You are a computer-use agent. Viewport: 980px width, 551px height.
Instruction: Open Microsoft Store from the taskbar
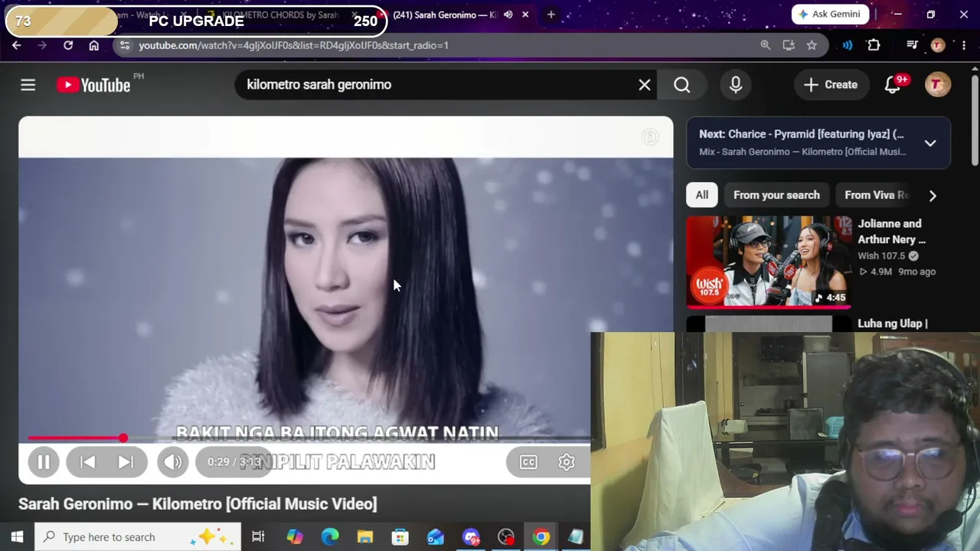tap(400, 537)
